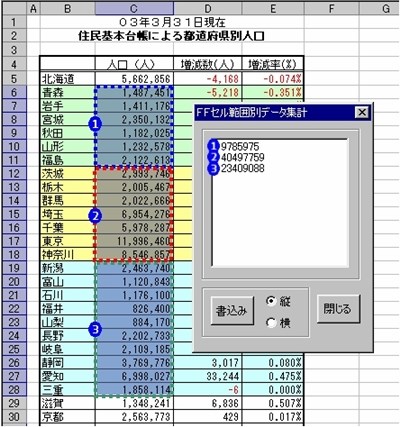Select row 5 header

[x=13, y=79]
